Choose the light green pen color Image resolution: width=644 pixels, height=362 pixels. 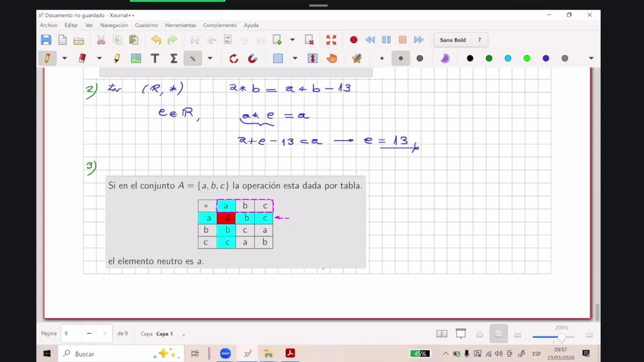pos(527,58)
